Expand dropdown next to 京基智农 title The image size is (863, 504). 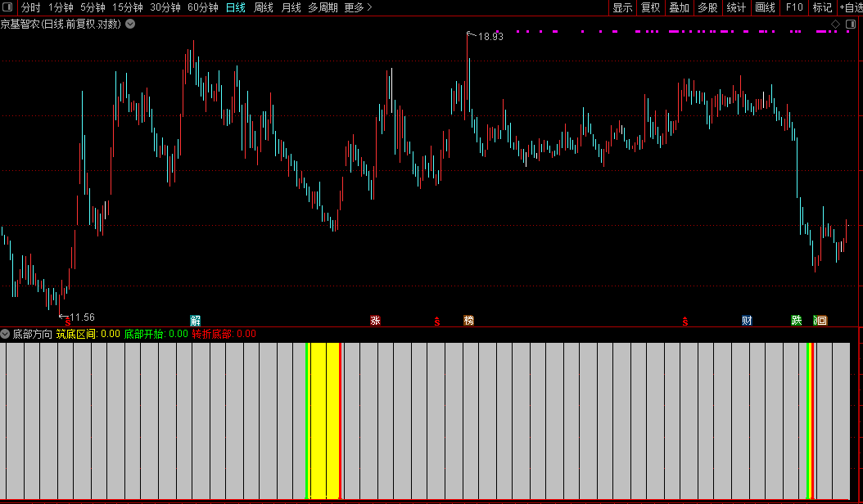coord(130,24)
